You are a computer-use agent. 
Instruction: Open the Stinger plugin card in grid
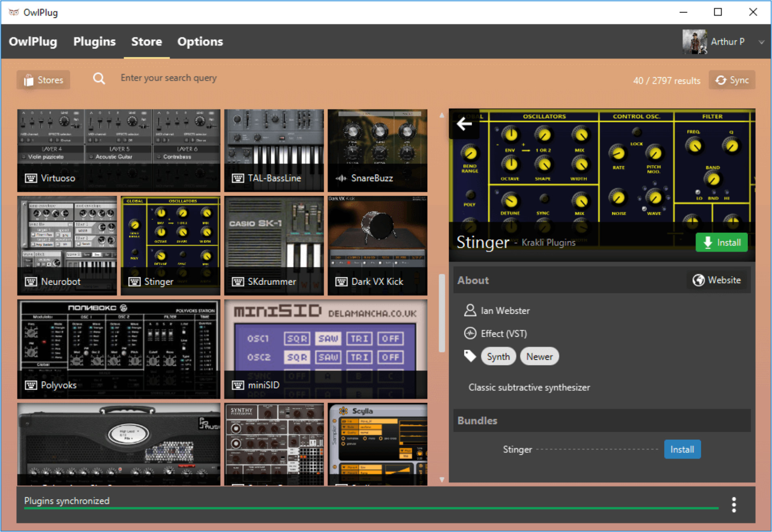click(171, 246)
